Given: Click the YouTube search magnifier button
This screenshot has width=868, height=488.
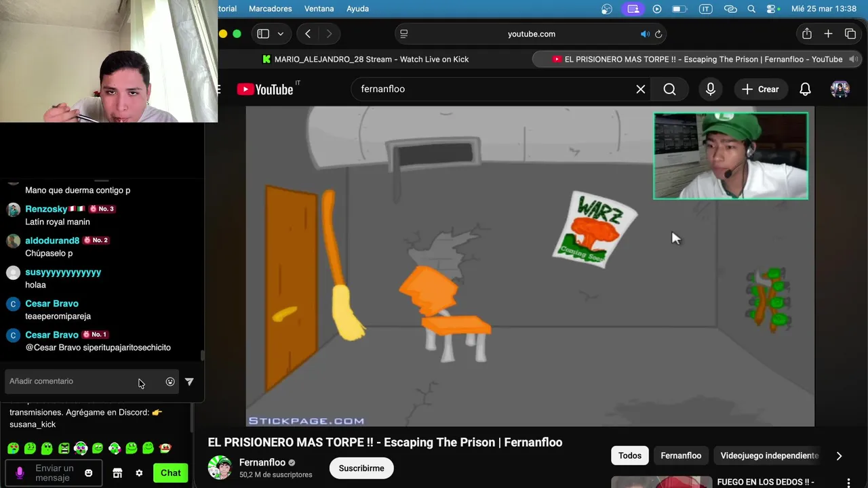Looking at the screenshot, I should point(669,89).
